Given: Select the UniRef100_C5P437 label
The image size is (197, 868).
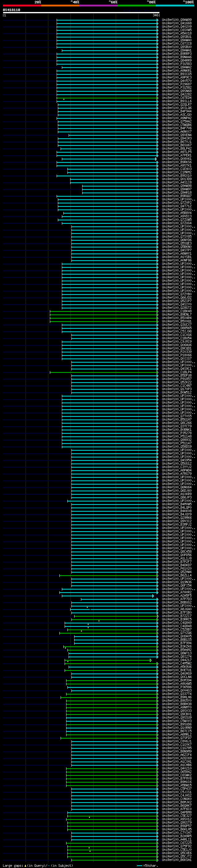Looking at the screenshot, I should pos(176,789).
